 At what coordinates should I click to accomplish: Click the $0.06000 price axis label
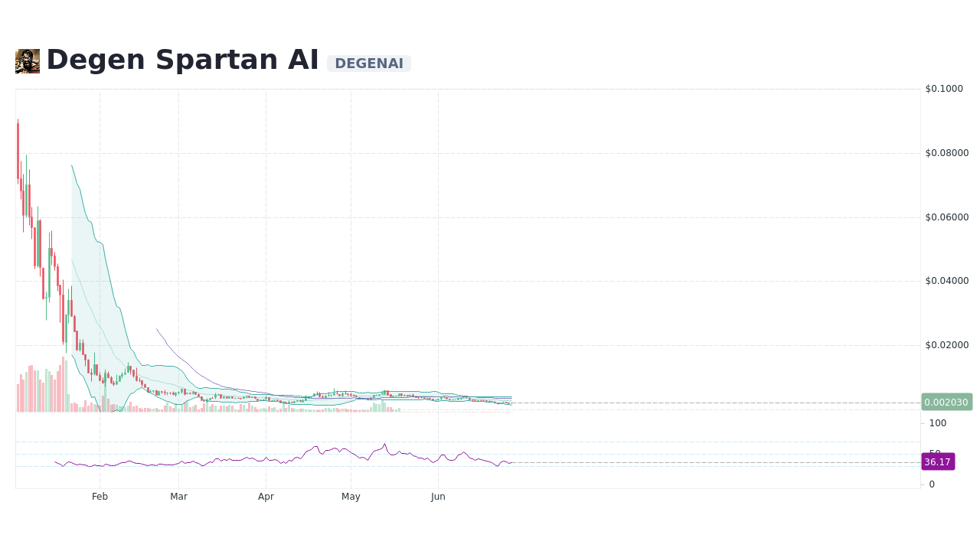pyautogui.click(x=947, y=217)
